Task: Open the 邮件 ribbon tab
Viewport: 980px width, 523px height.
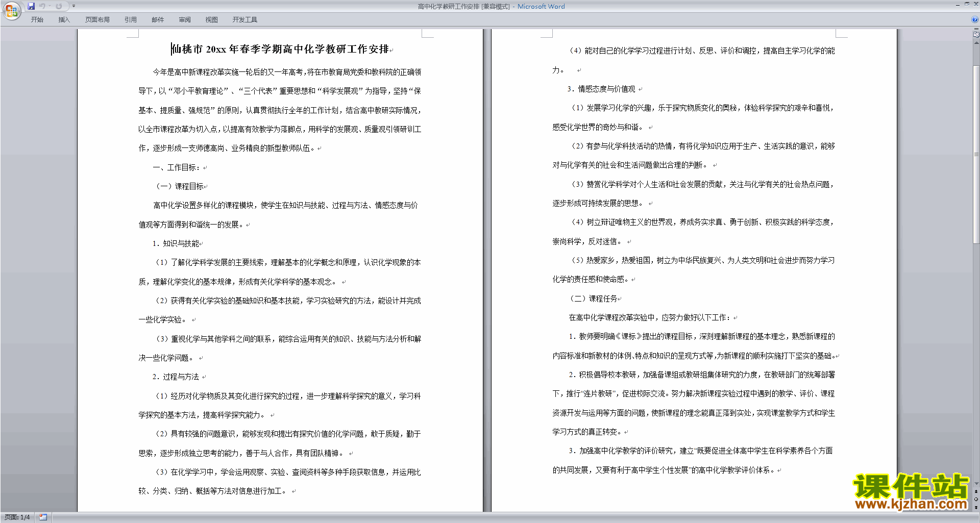Action: [158, 19]
